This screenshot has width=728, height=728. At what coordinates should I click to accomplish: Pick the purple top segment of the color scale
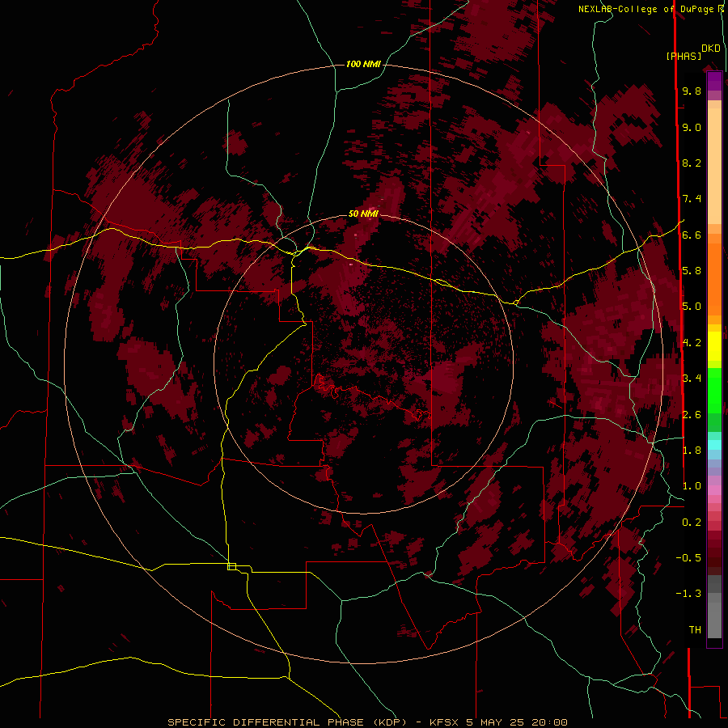click(x=714, y=81)
